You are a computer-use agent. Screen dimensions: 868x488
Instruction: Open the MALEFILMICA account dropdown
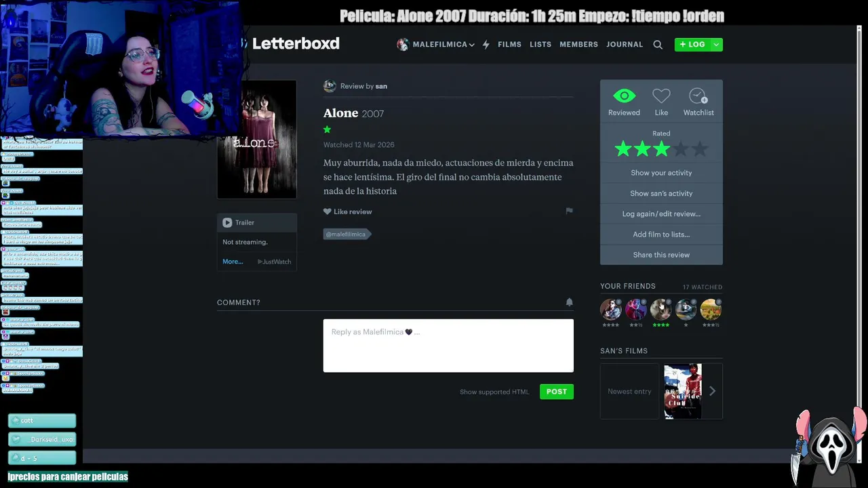tap(436, 45)
